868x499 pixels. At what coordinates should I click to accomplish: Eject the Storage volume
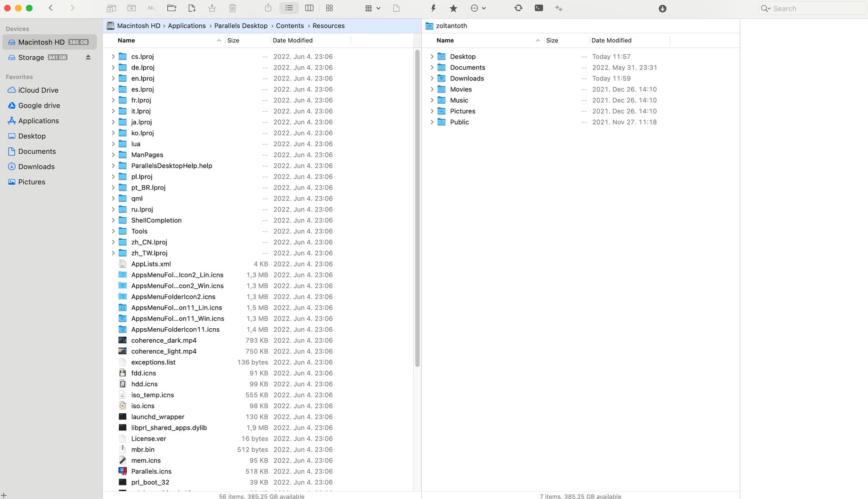point(88,57)
